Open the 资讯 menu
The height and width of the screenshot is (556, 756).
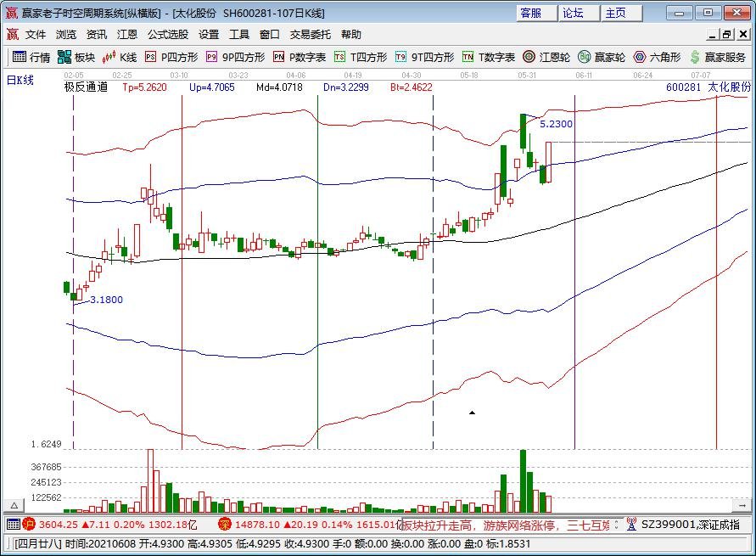tap(97, 34)
